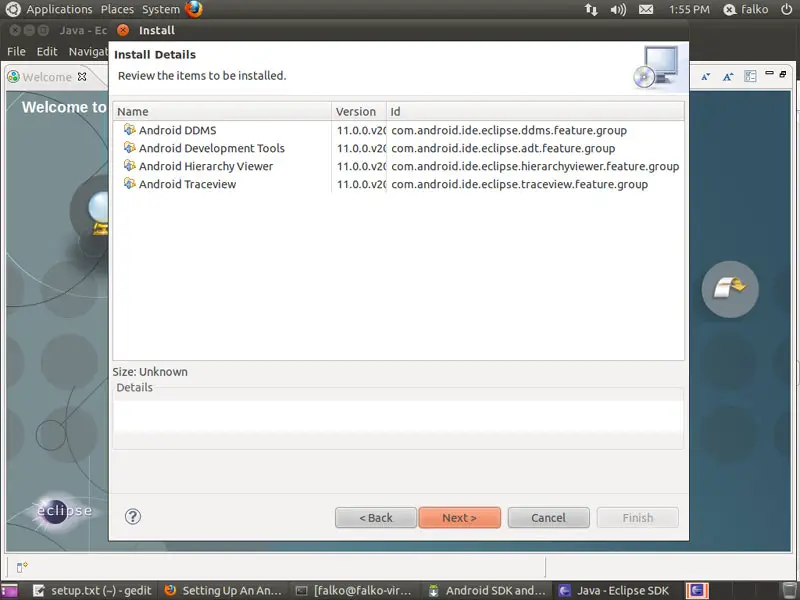Open the network connections indicator
This screenshot has height=600, width=800.
tap(591, 9)
